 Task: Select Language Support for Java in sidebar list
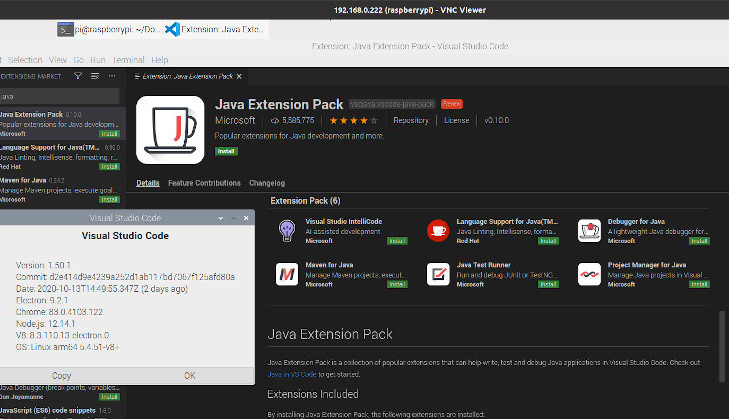[x=63, y=157]
